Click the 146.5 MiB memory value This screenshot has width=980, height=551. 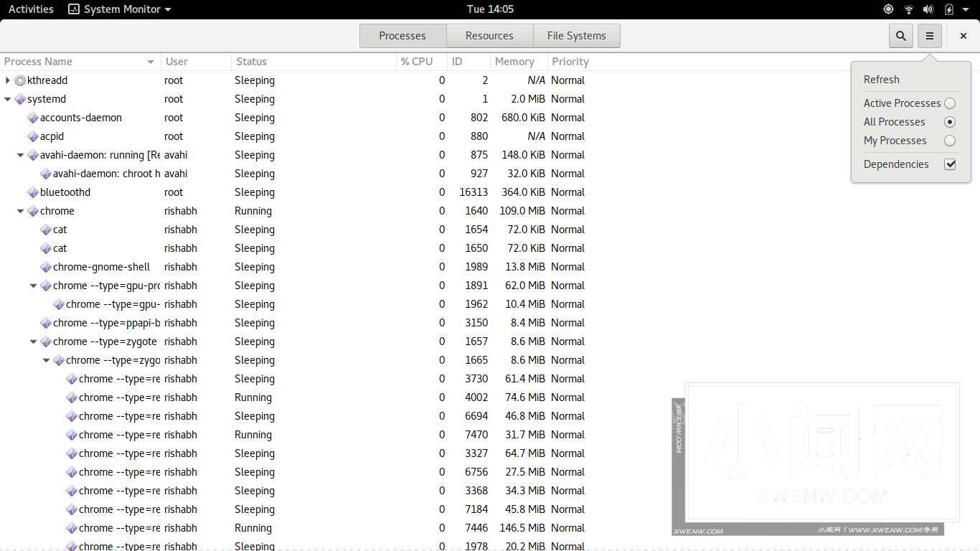coord(522,528)
